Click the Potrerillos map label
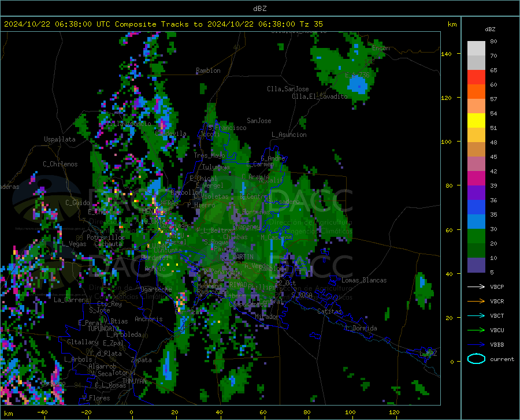This screenshot has height=420, width=520. click(106, 237)
